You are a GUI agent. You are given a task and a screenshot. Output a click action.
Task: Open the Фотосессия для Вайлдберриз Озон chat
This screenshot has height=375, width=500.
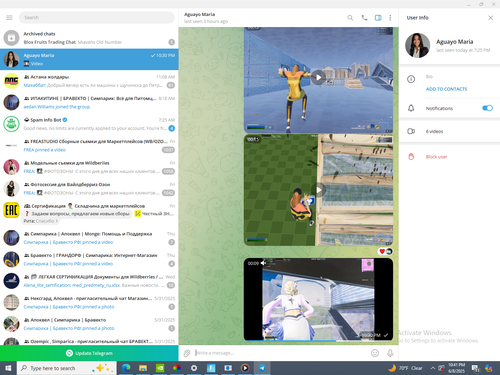pos(89,189)
